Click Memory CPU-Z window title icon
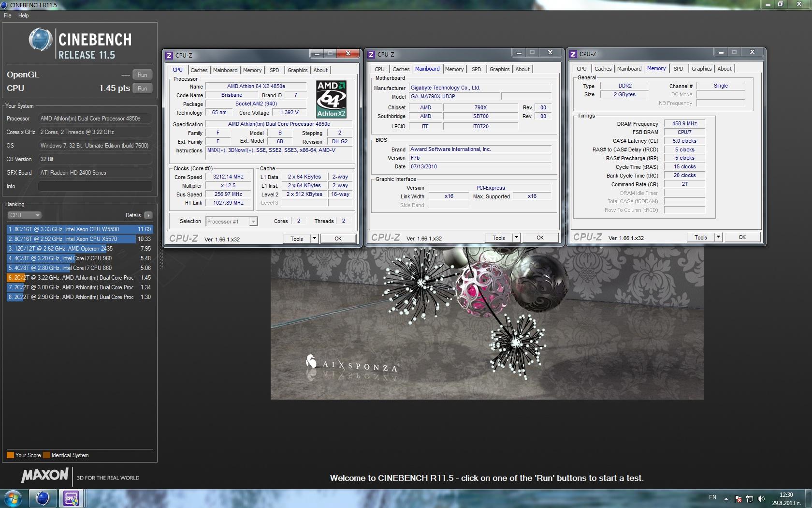 (573, 54)
